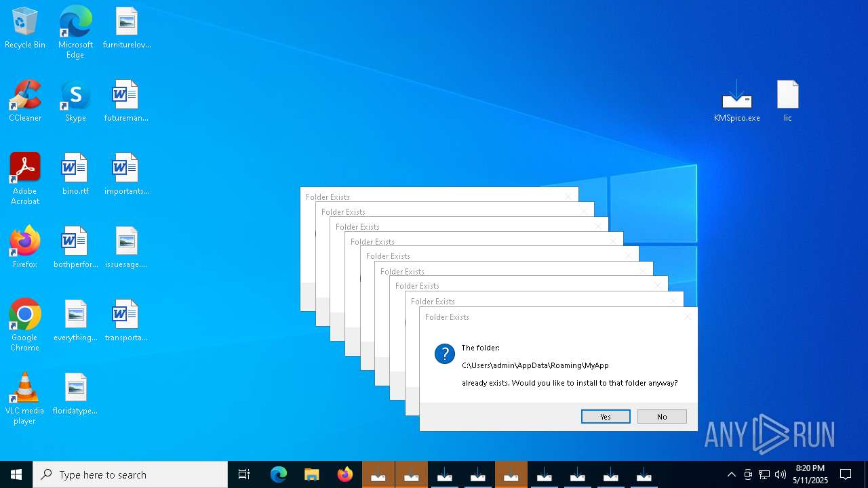Open VLC media player shortcut
The image size is (868, 488).
25,399
